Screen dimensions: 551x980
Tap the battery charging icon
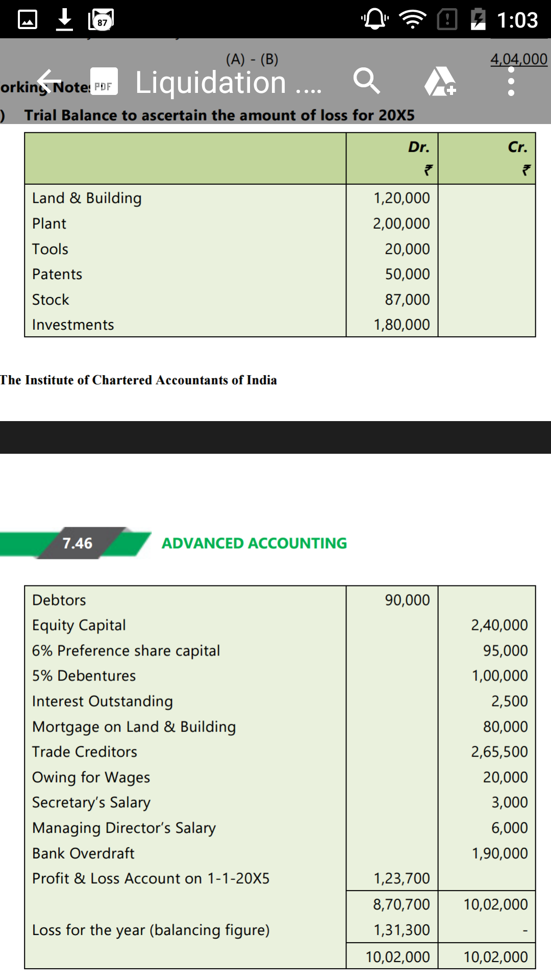tap(478, 19)
